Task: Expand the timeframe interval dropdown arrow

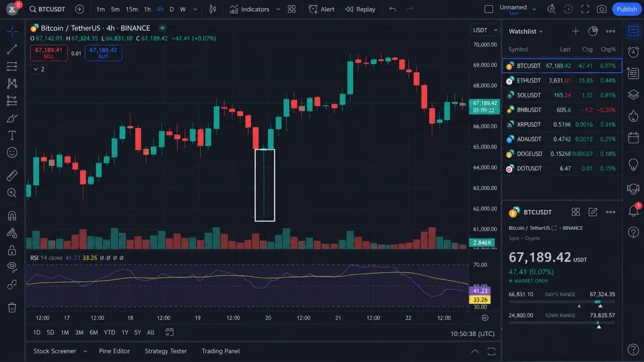Action: click(x=195, y=9)
